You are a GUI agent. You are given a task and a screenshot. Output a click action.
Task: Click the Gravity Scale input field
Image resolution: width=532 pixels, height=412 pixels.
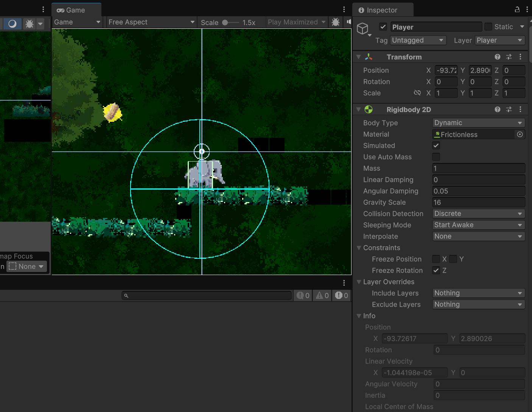[478, 202]
